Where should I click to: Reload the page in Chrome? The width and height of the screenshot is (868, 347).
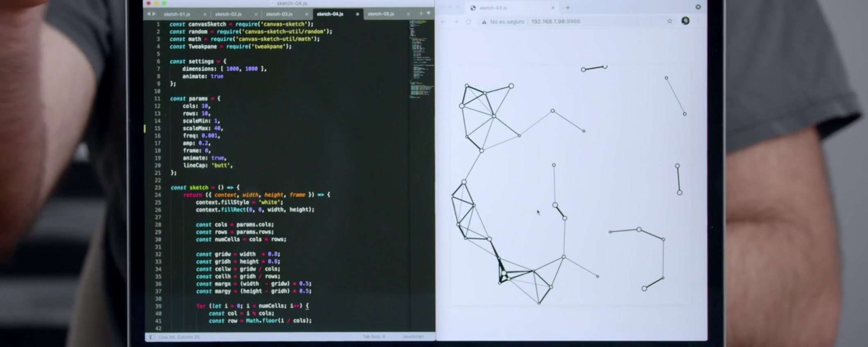coord(469,22)
